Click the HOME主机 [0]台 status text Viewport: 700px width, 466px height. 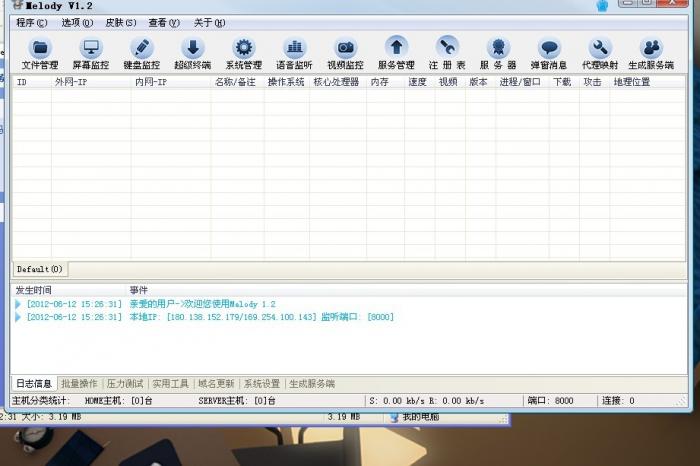119,401
